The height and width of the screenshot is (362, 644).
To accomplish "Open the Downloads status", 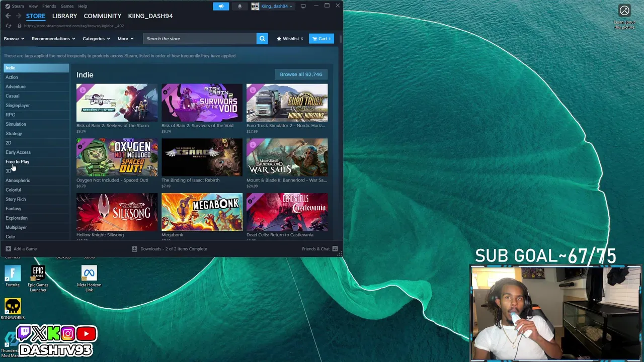I will [x=169, y=249].
